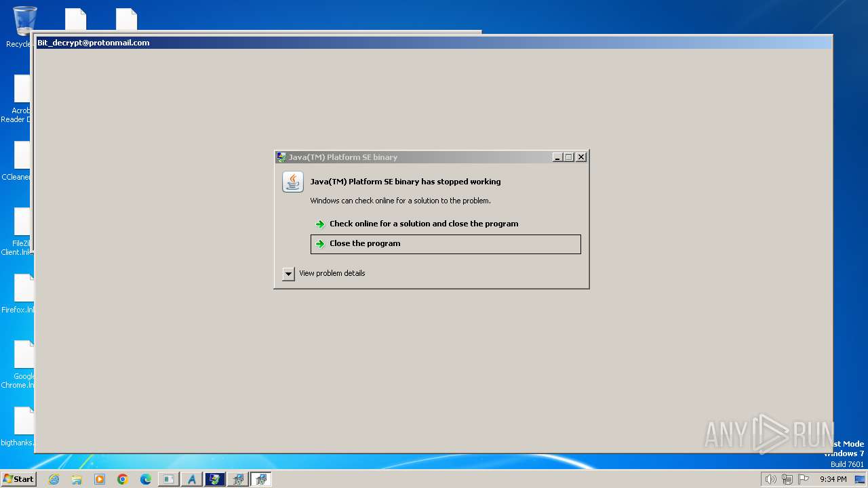This screenshot has width=868, height=488.
Task: Switch to the blue letter A taskbar app
Action: [191, 479]
